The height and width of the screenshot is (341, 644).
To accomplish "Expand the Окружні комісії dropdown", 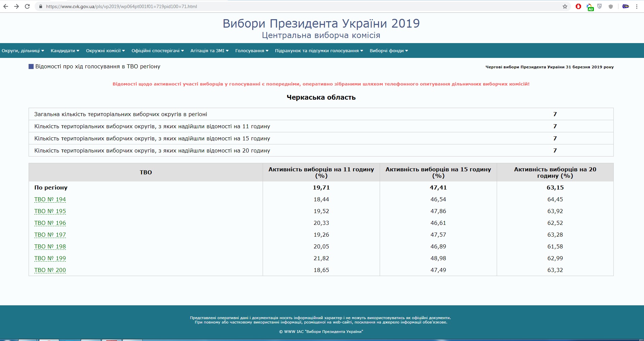I will point(105,51).
